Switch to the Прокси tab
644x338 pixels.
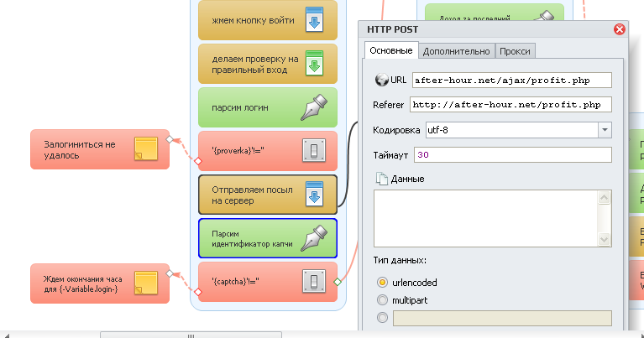tap(515, 51)
